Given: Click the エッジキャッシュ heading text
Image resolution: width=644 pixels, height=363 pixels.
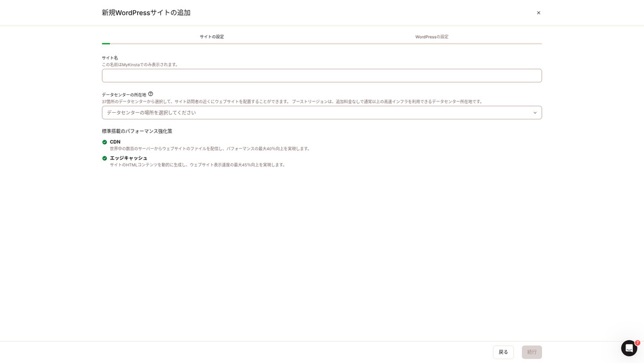Looking at the screenshot, I should point(128,158).
